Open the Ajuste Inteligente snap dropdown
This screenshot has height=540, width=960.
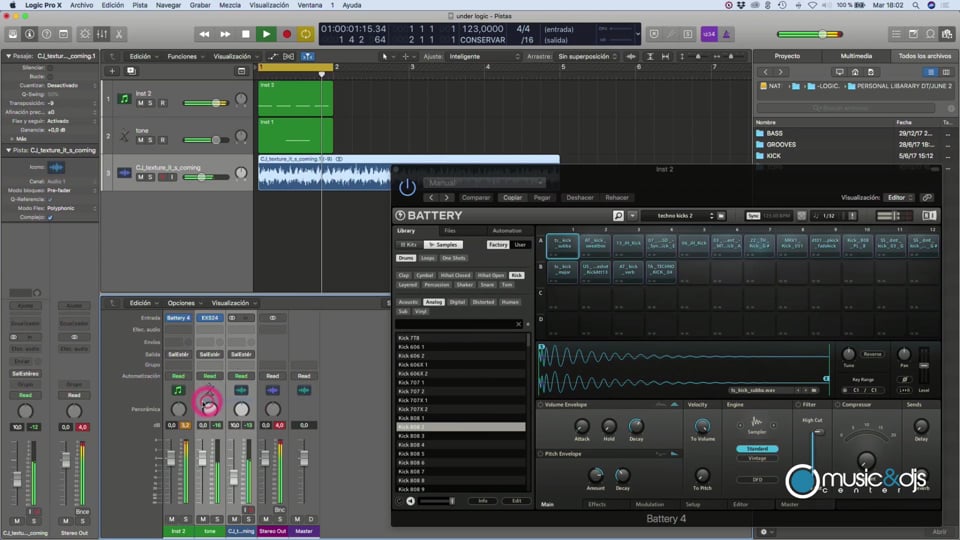pos(484,56)
